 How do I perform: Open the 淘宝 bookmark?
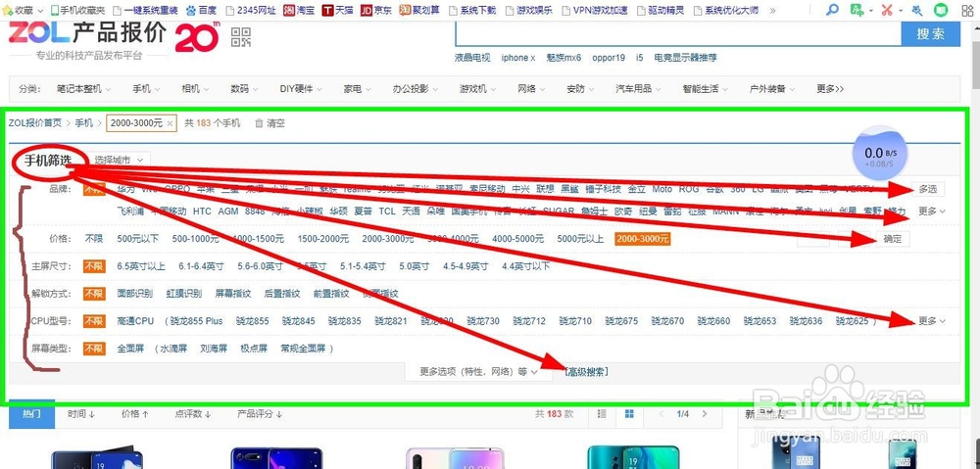299,10
